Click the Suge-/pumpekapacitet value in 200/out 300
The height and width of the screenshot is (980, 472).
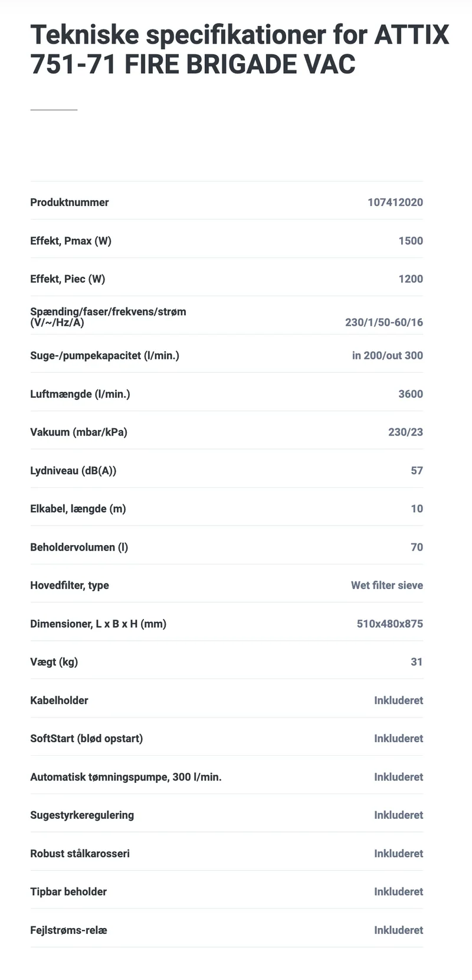(388, 356)
